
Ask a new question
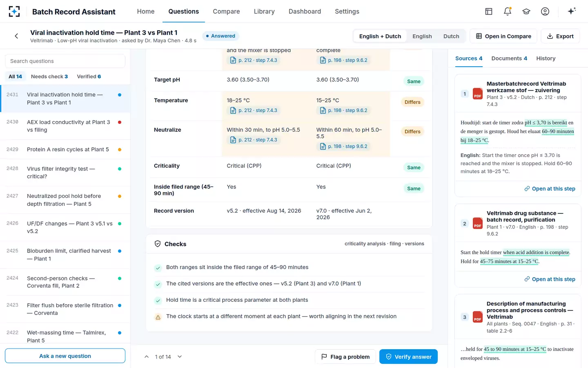pos(65,356)
